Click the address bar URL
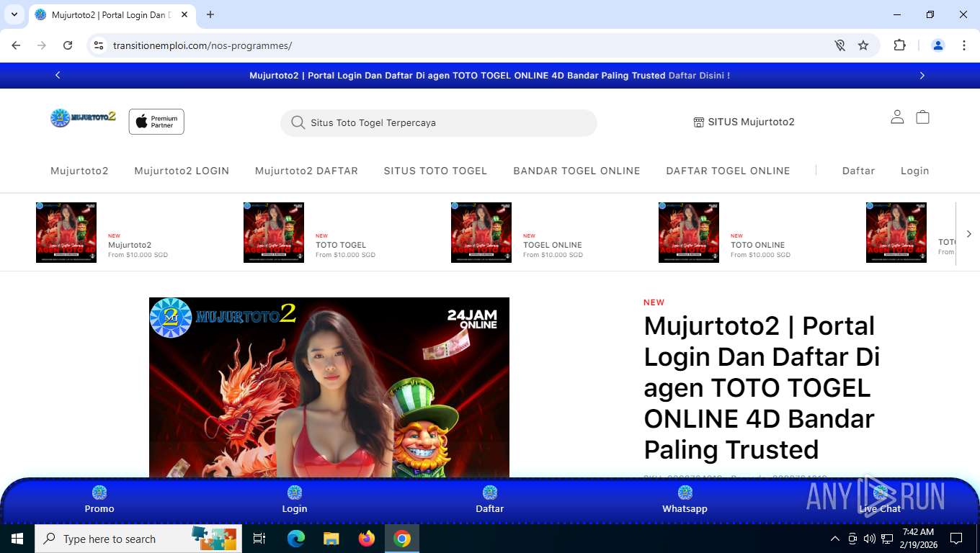980x553 pixels. point(202,45)
